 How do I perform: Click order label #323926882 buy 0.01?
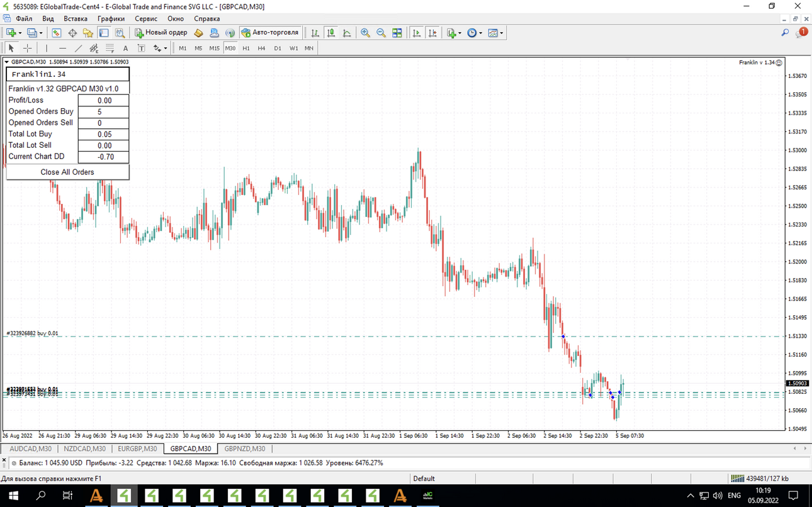pos(32,333)
